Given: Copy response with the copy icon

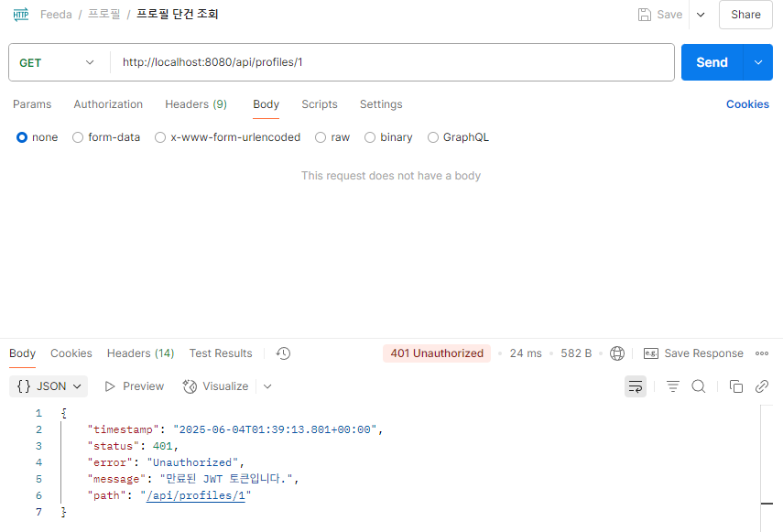Looking at the screenshot, I should 736,386.
